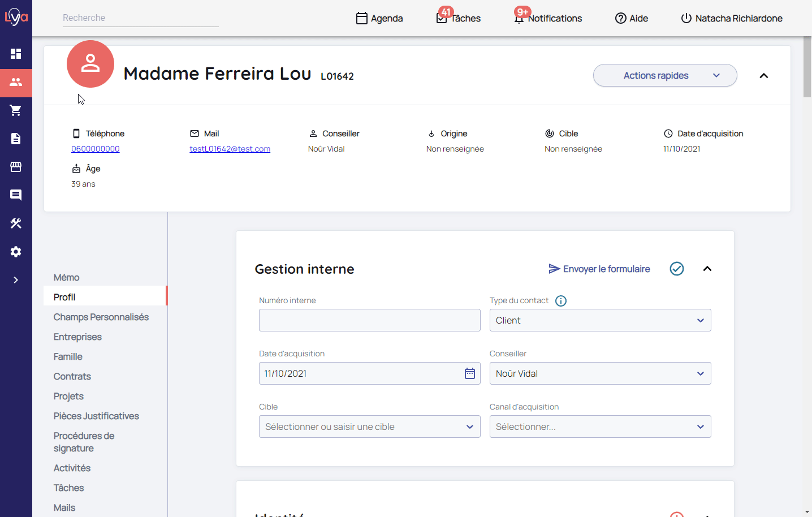This screenshot has height=517, width=812.
Task: Open the tools icon in sidebar
Action: 16,223
